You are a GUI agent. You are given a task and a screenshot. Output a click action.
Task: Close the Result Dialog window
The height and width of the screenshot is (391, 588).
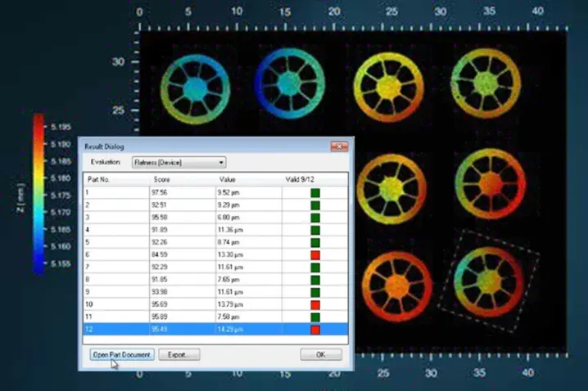[339, 146]
